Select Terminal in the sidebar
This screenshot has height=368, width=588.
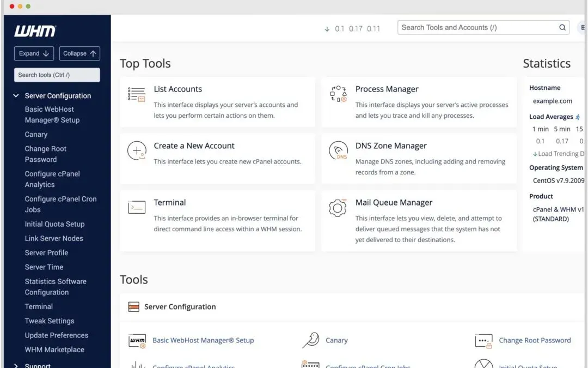coord(39,306)
